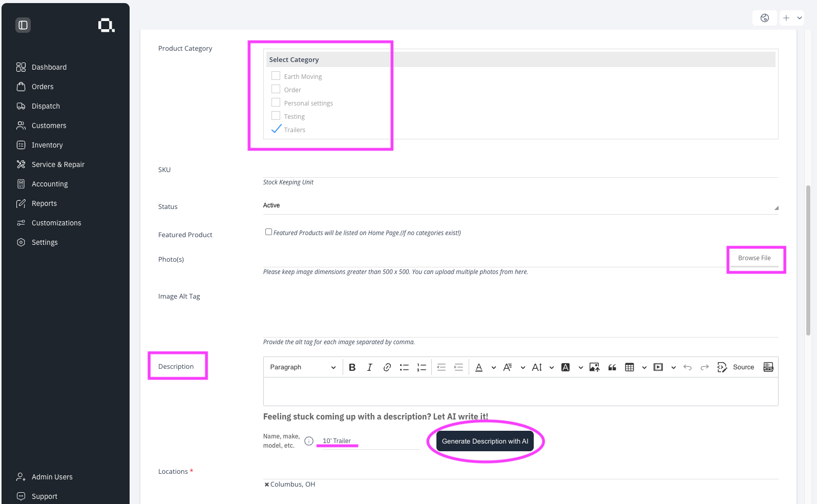Viewport: 817px width, 504px height.
Task: Enable the Featured Product checkbox
Action: [x=268, y=232]
